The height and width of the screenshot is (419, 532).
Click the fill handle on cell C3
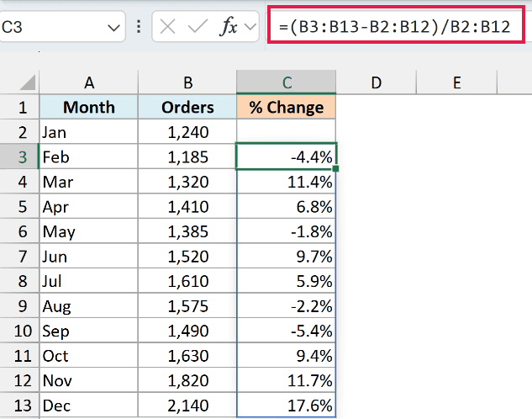click(x=335, y=168)
